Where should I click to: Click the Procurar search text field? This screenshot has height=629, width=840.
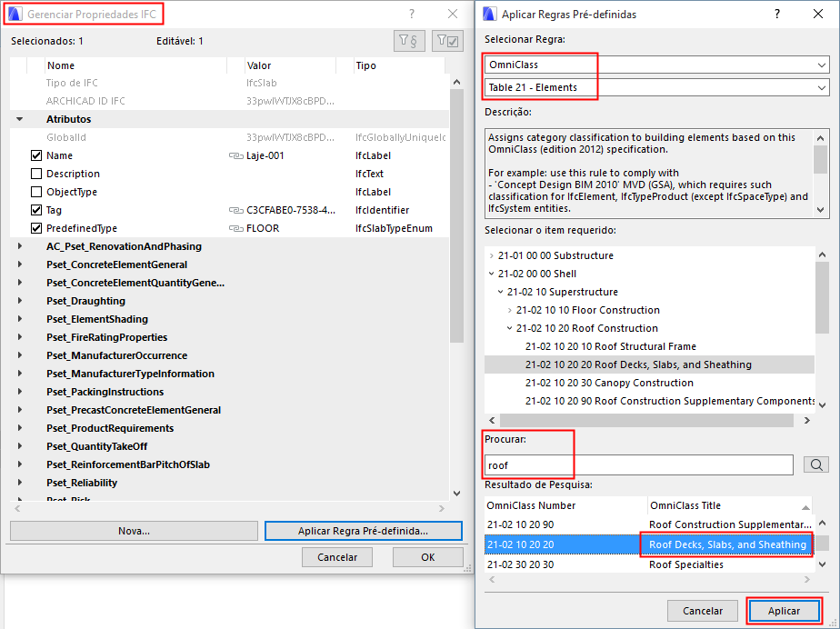click(x=638, y=465)
